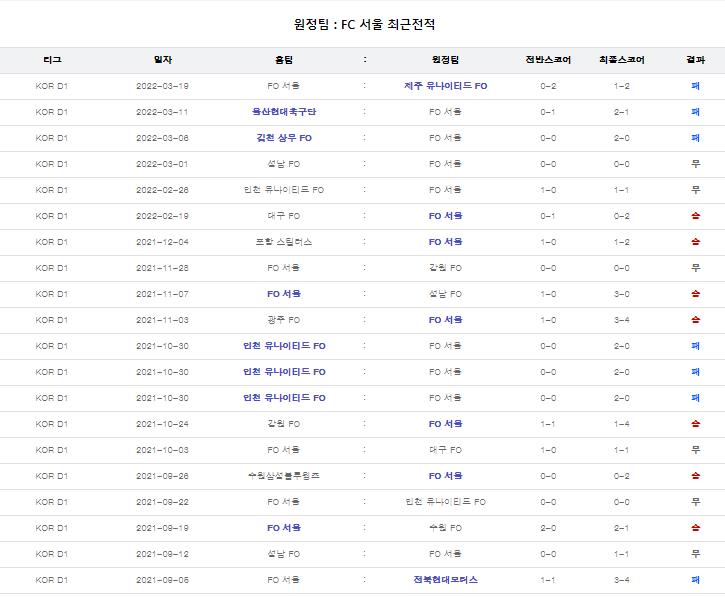Click the 패 result in the 2021-09-05 row

695,580
